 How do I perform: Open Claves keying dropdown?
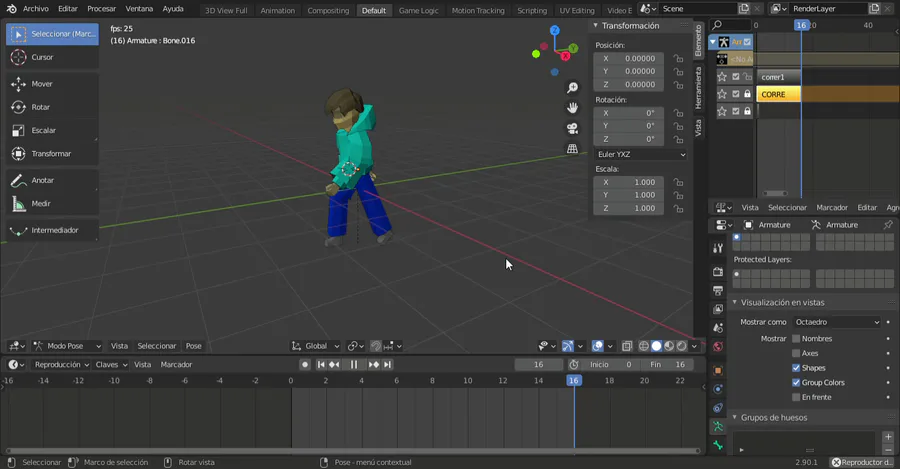pyautogui.click(x=111, y=365)
